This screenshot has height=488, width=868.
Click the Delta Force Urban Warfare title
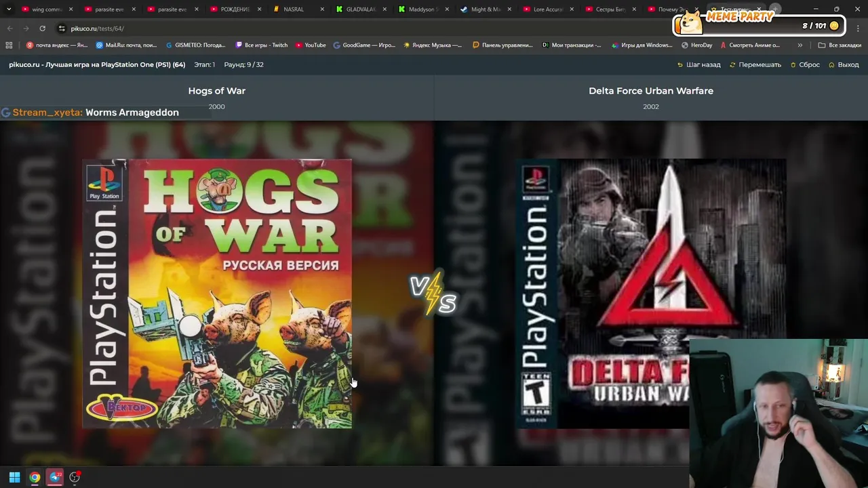[x=651, y=91]
